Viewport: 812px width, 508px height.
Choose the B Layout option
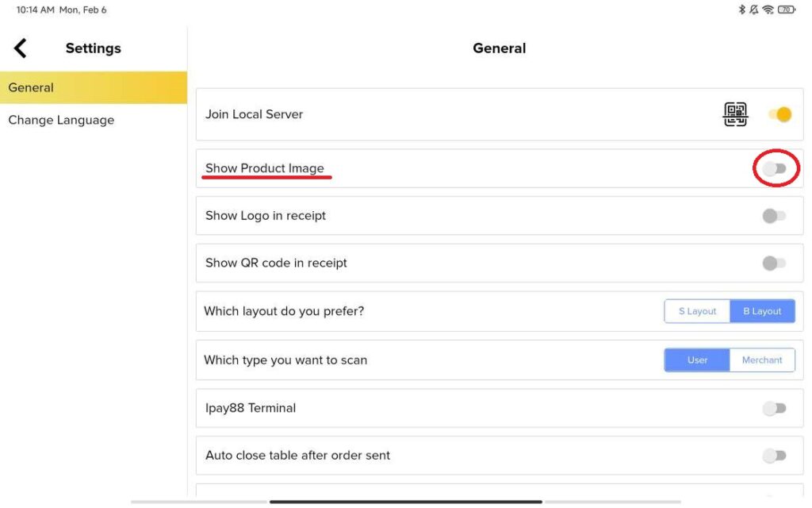pos(762,311)
